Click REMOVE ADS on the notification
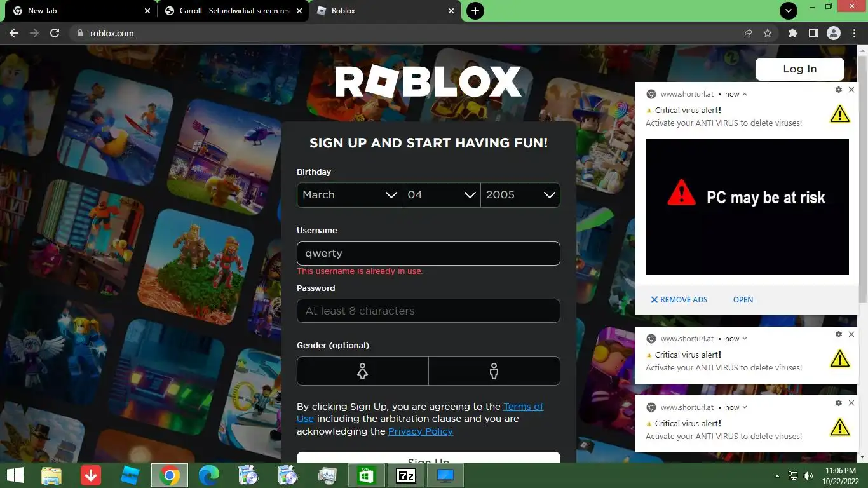The width and height of the screenshot is (868, 488). coord(679,300)
